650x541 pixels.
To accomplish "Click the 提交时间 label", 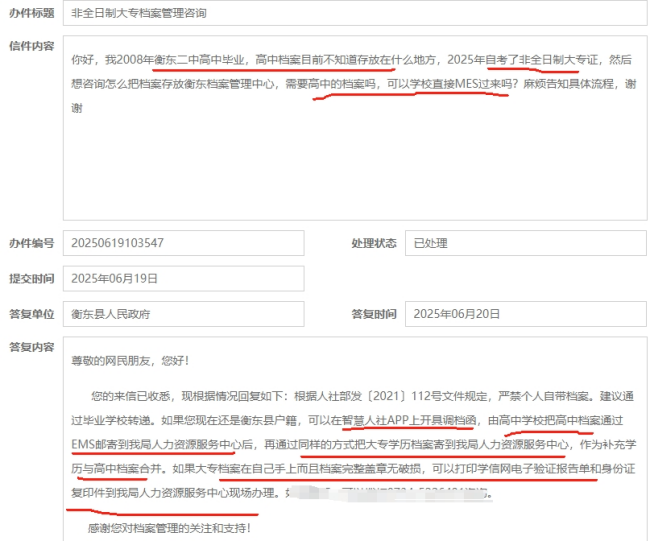I will 32,279.
